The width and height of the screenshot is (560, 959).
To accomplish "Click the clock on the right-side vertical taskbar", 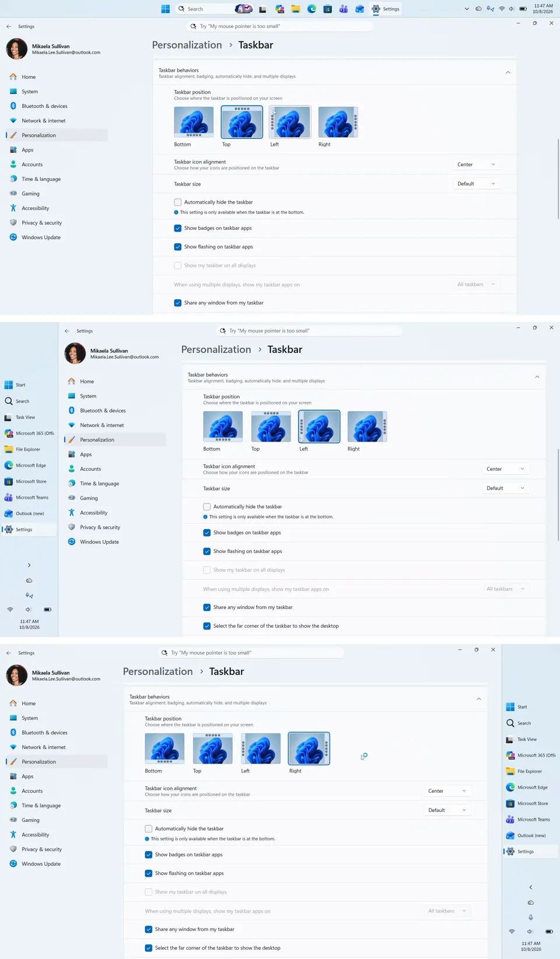I will pyautogui.click(x=531, y=946).
